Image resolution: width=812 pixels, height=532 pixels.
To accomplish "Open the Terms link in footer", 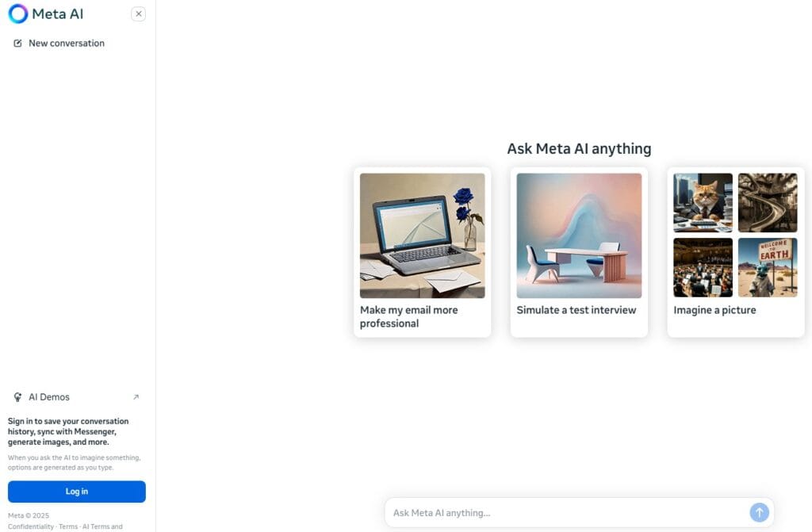I will point(68,526).
